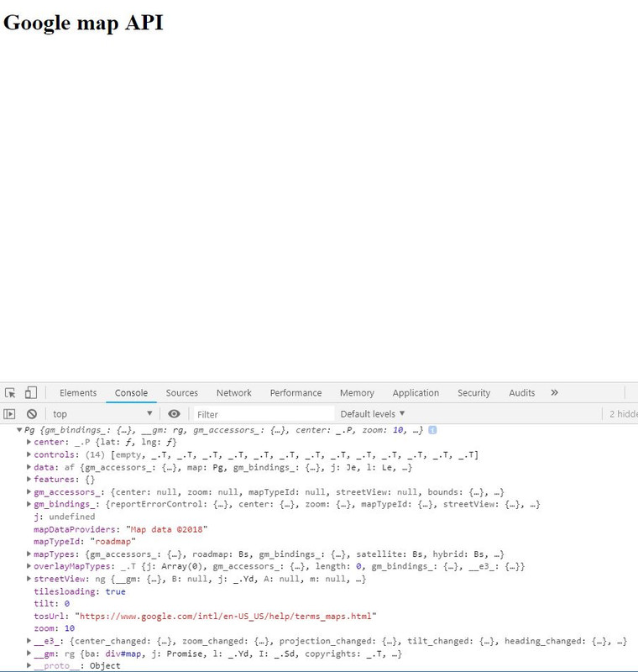Viewport: 638px width, 672px height.
Task: Switch to the Elements tab
Action: tap(78, 392)
